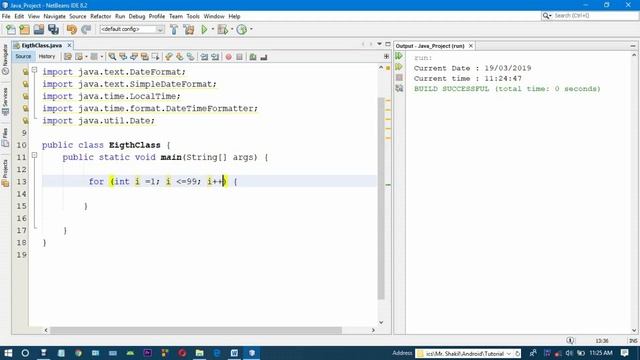Click the gray Stop icon in Output sidebar
The width and height of the screenshot is (640, 360).
point(399,78)
